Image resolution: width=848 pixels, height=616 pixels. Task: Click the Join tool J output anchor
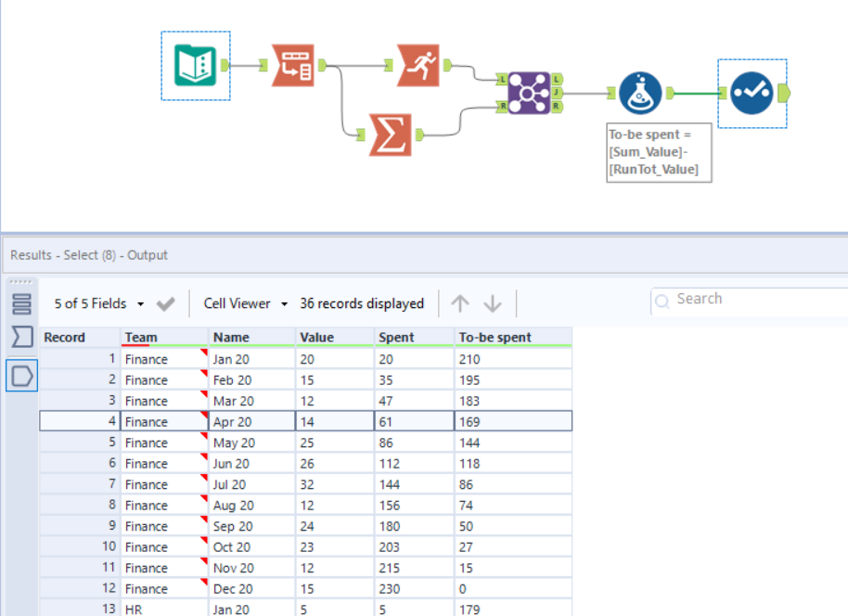pyautogui.click(x=557, y=93)
